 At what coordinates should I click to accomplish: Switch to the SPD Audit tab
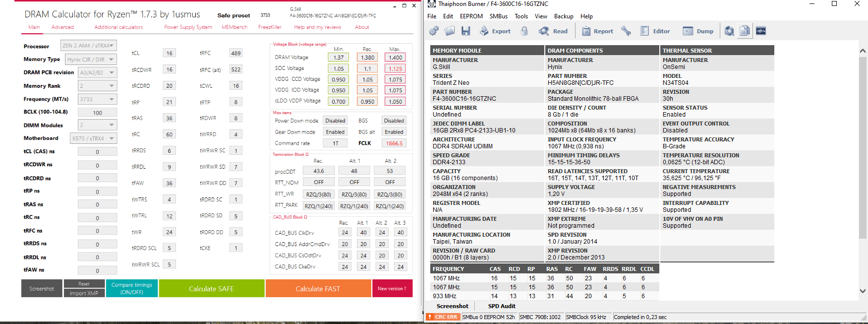point(502,306)
